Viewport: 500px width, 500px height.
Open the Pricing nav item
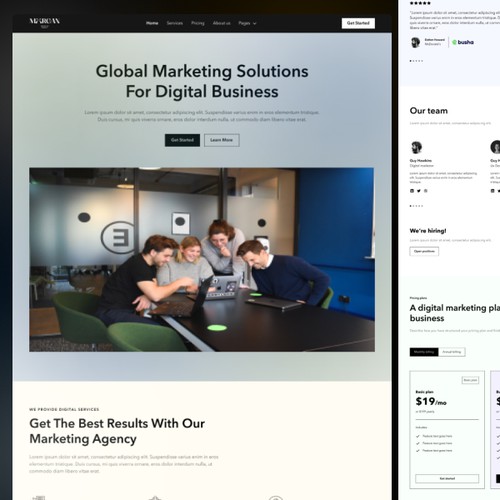click(x=198, y=23)
